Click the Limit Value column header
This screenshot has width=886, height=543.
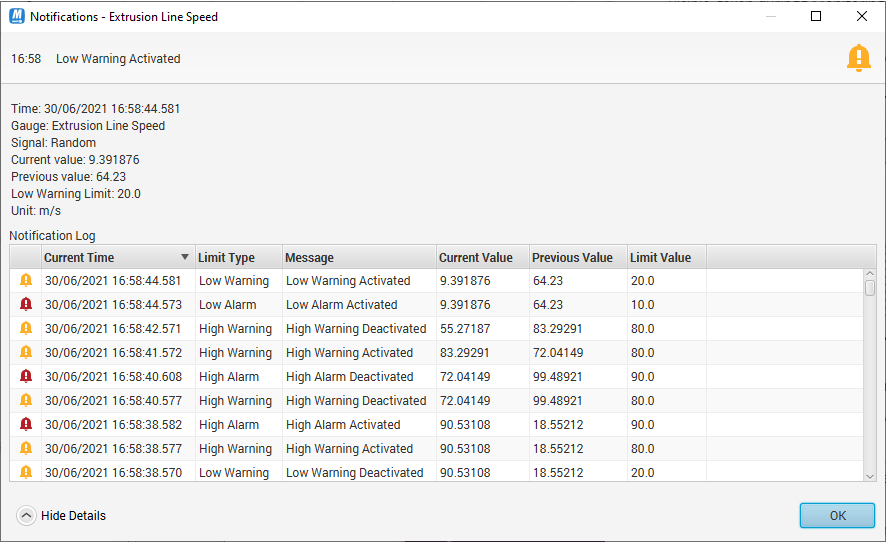click(x=660, y=258)
